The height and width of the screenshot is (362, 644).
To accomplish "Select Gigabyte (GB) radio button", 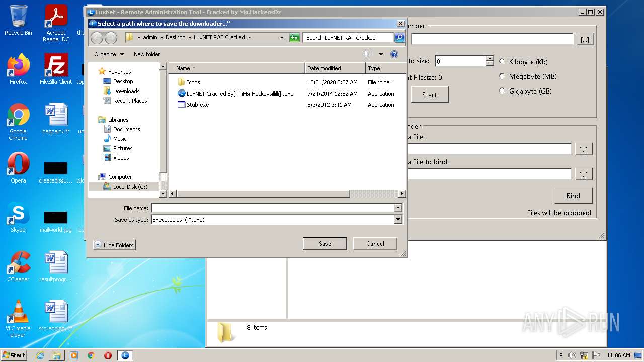I will click(x=502, y=90).
